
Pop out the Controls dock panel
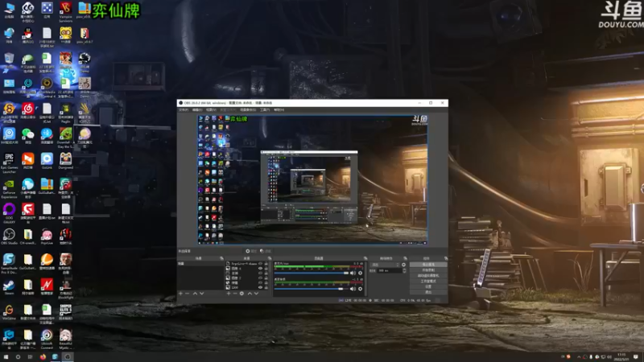(446, 258)
